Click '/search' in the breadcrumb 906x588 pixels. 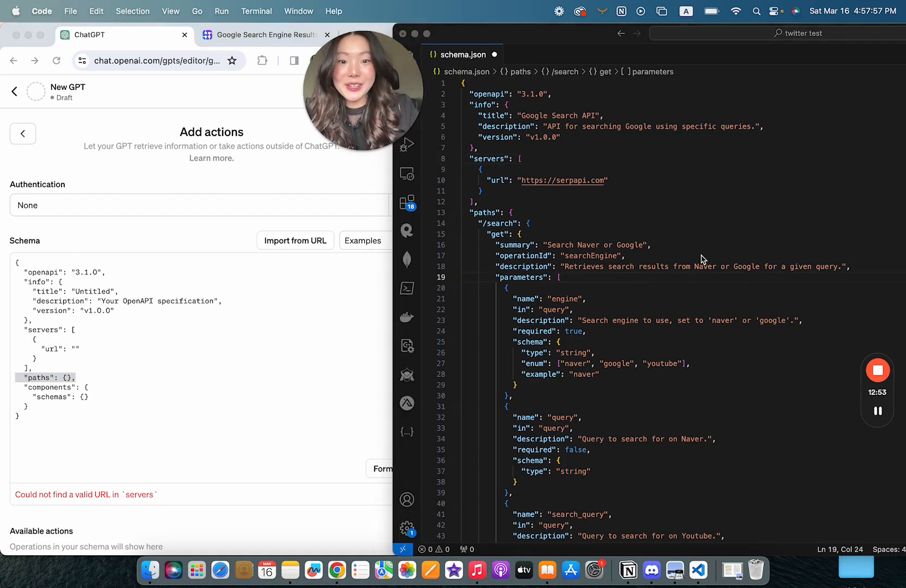pos(565,72)
